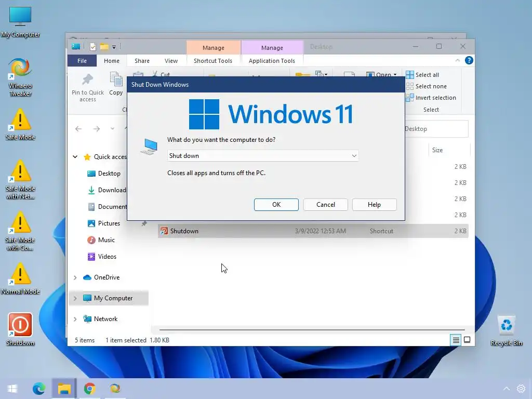Sort by the Size column header
532x399 pixels.
(437, 150)
